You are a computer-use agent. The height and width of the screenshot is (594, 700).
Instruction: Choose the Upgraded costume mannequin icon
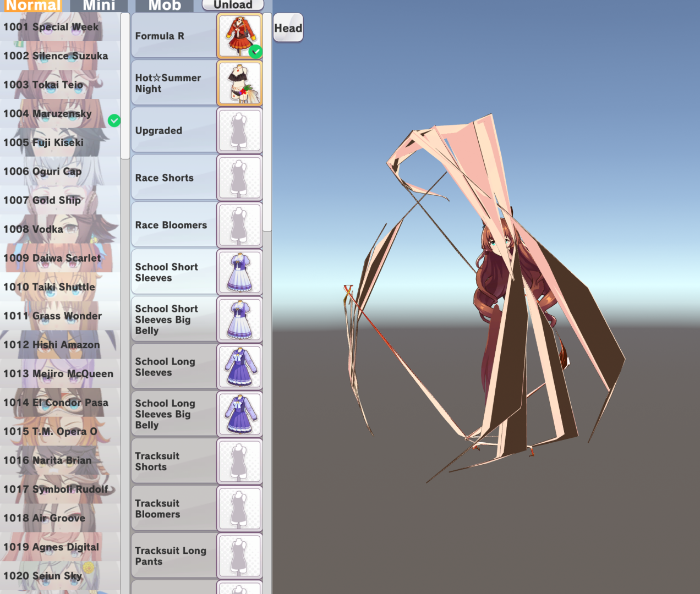pos(239,130)
